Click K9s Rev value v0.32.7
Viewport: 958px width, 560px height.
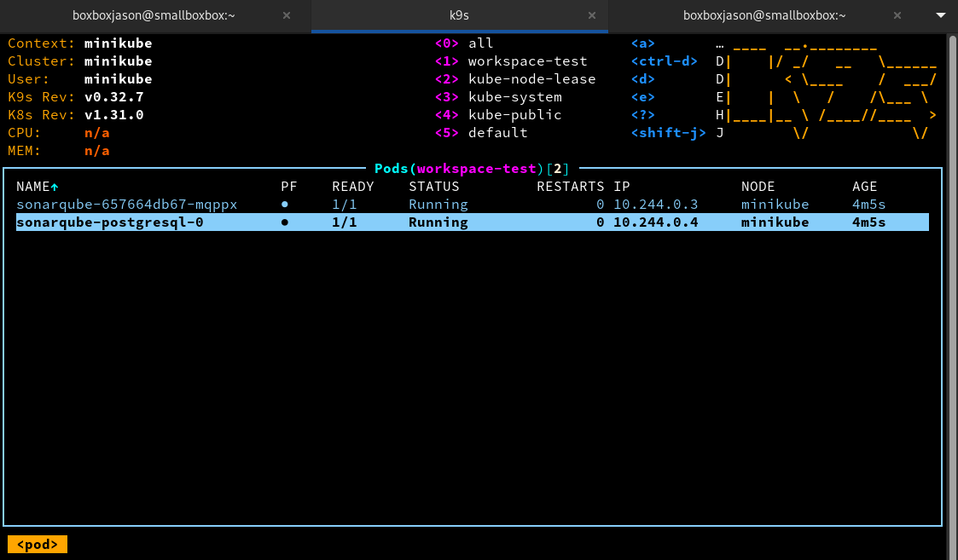tap(114, 97)
